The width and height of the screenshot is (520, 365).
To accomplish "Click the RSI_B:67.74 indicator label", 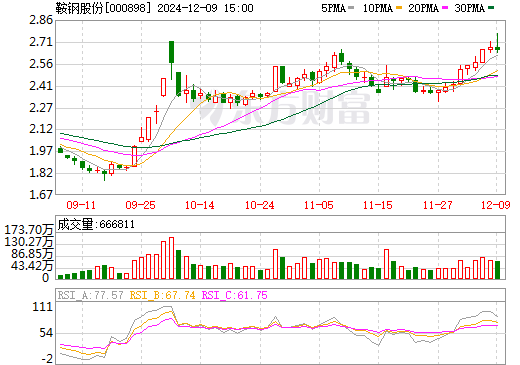I will pyautogui.click(x=162, y=295).
